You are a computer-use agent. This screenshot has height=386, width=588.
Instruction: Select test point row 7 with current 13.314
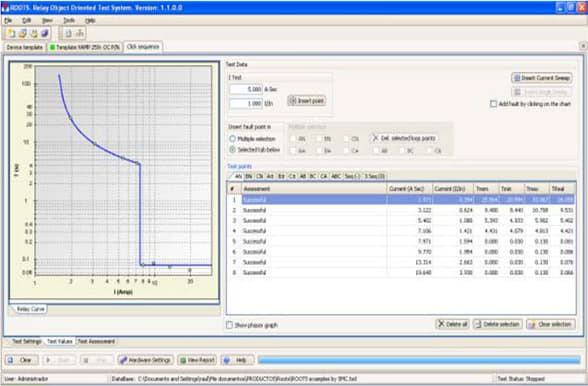click(x=401, y=262)
